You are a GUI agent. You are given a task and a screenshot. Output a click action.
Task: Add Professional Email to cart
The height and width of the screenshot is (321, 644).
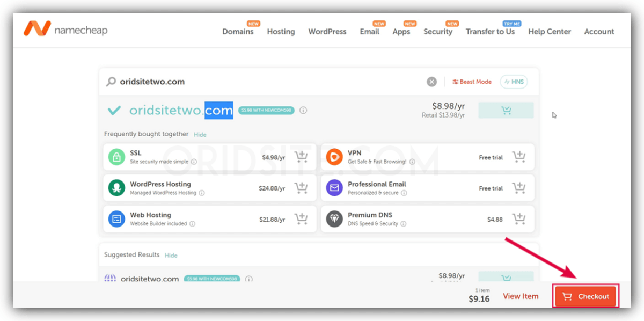[x=518, y=188]
